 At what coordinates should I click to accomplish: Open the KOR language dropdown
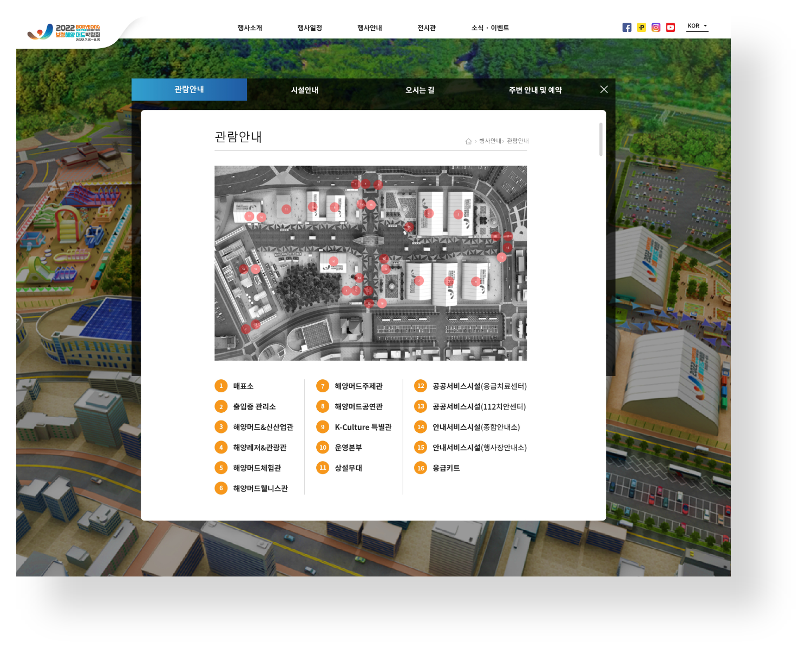(697, 26)
